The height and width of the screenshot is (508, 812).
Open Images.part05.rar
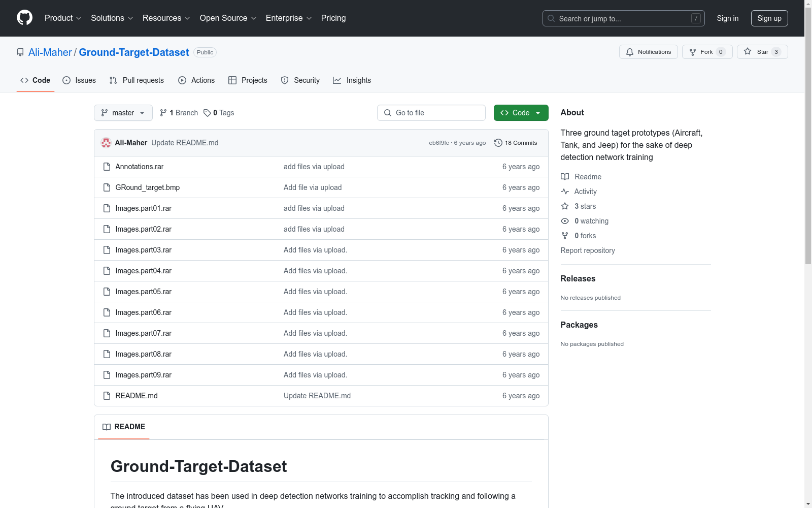pyautogui.click(x=144, y=292)
